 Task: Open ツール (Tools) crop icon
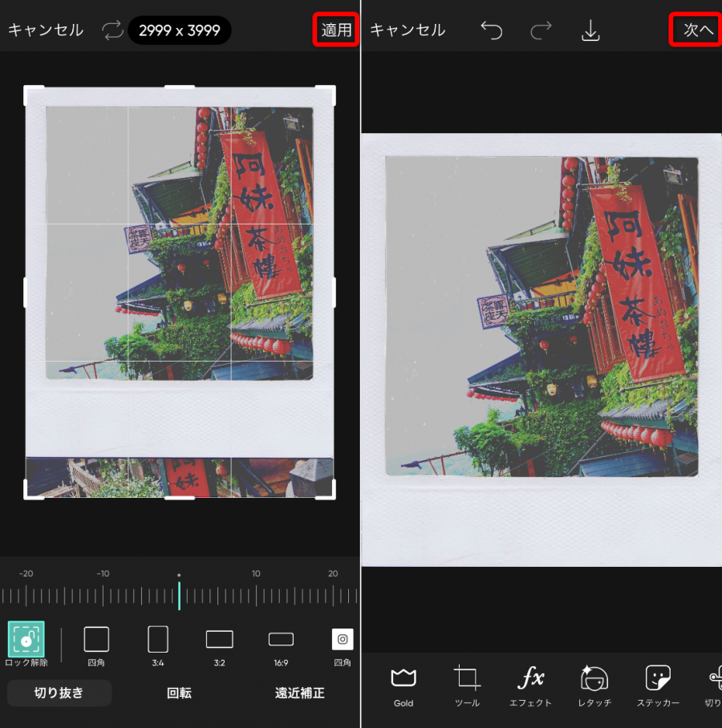click(467, 686)
